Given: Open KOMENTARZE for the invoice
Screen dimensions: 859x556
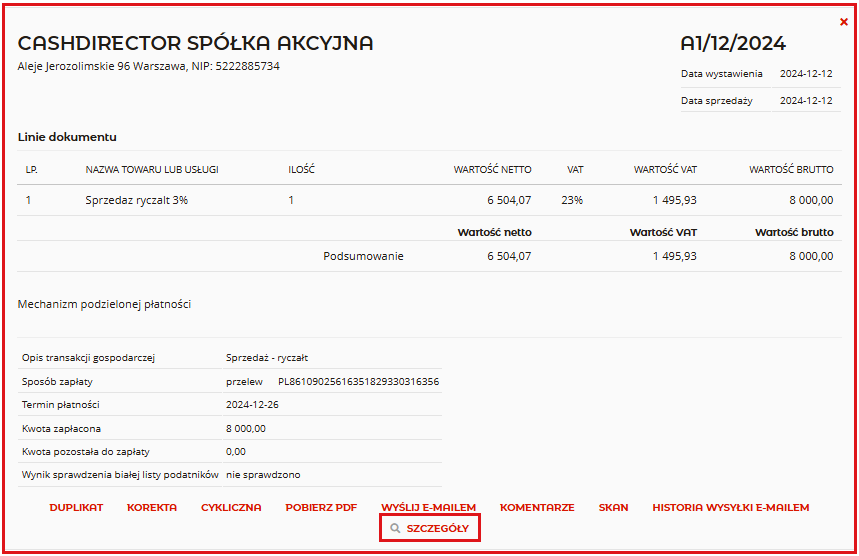Looking at the screenshot, I should tap(537, 507).
